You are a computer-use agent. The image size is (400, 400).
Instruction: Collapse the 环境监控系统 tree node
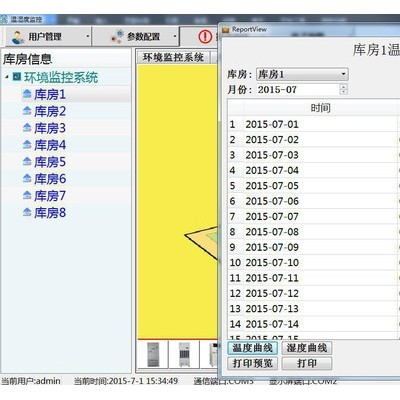click(7, 77)
